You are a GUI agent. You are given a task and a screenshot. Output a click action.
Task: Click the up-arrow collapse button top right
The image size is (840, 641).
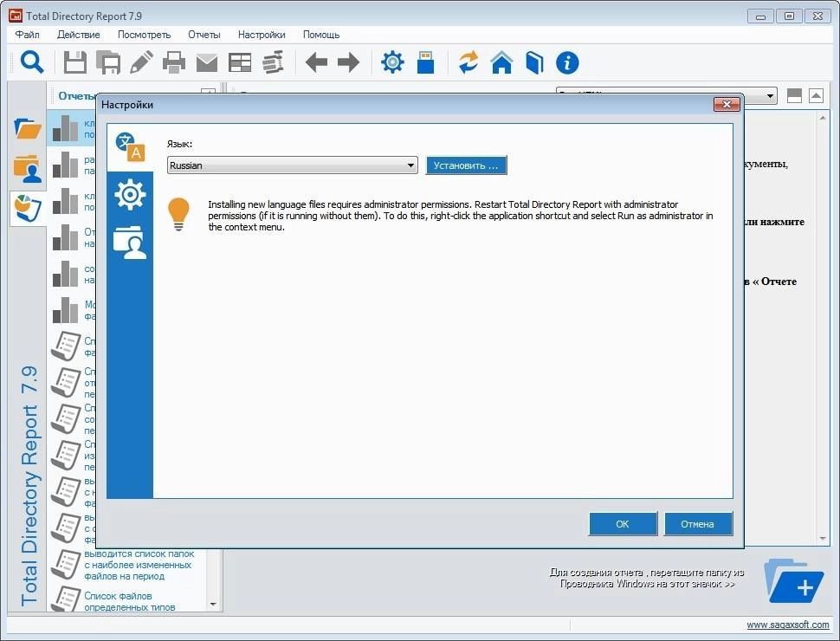click(x=816, y=96)
